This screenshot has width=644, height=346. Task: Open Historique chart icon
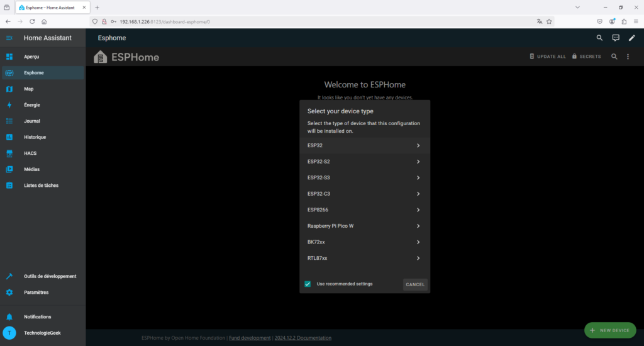pyautogui.click(x=9, y=137)
